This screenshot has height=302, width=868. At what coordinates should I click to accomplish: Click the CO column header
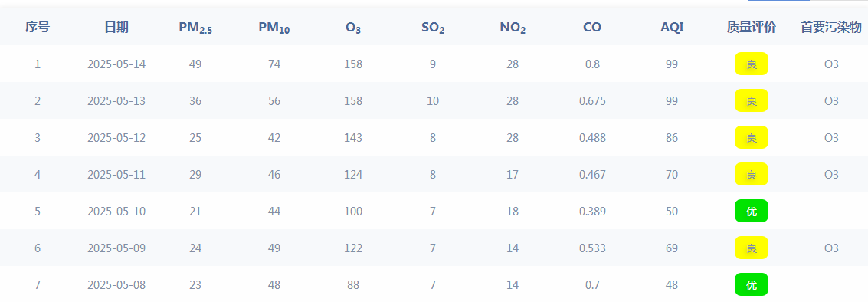click(592, 27)
